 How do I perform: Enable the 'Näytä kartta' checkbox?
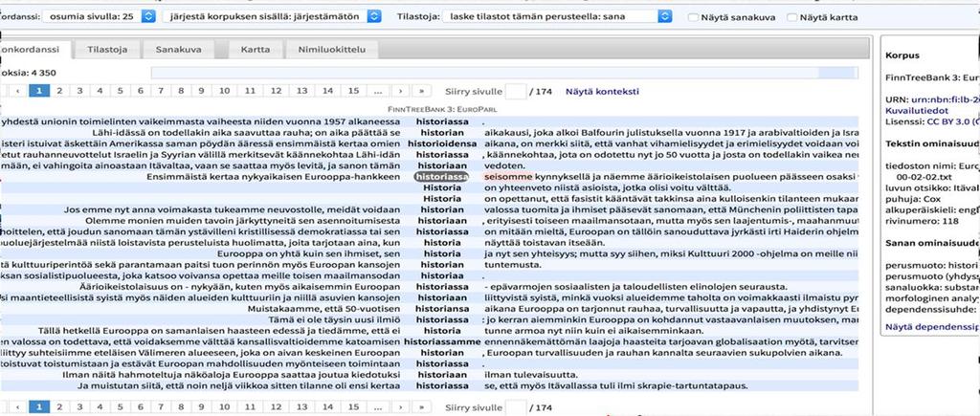(x=792, y=17)
